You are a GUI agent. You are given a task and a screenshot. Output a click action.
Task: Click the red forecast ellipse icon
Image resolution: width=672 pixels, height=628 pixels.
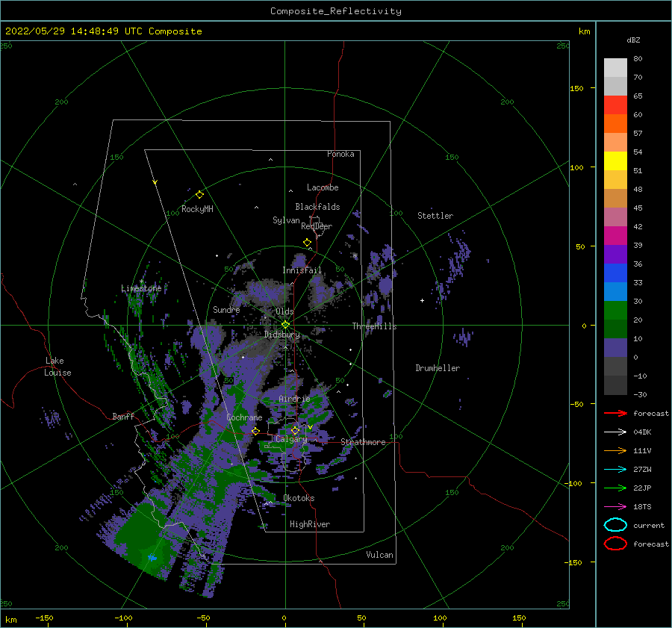click(x=615, y=544)
